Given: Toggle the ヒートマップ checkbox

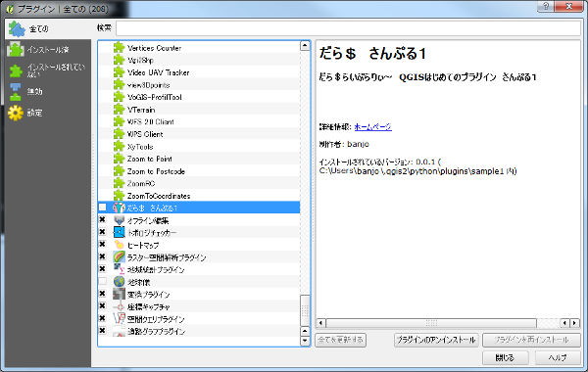Looking at the screenshot, I should [102, 245].
